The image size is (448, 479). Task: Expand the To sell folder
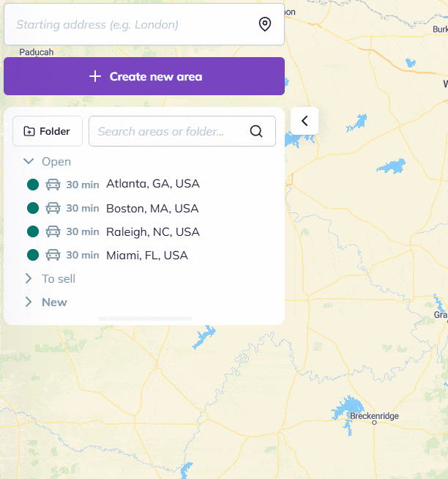tap(29, 278)
